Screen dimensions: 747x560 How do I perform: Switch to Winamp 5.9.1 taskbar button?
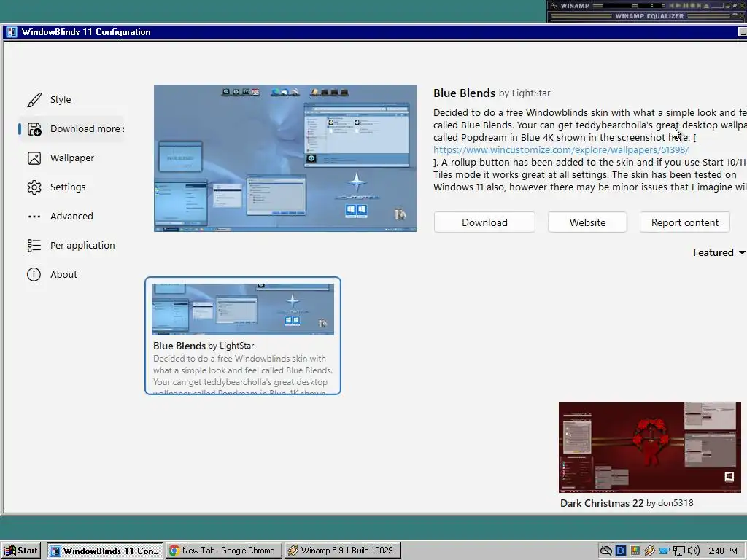point(343,551)
